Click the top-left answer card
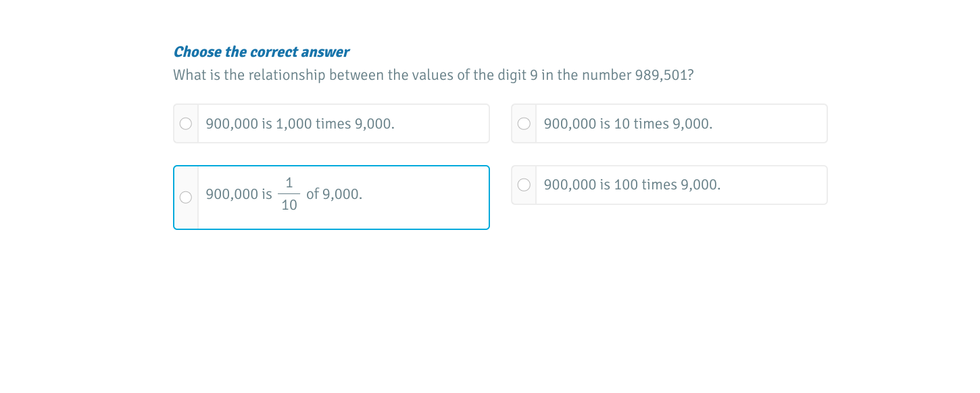 (331, 123)
